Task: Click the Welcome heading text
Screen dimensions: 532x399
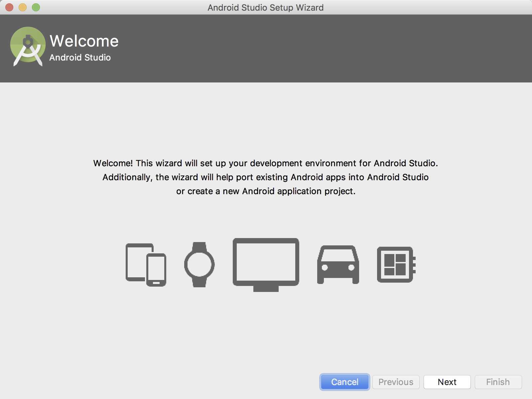Action: (x=84, y=41)
